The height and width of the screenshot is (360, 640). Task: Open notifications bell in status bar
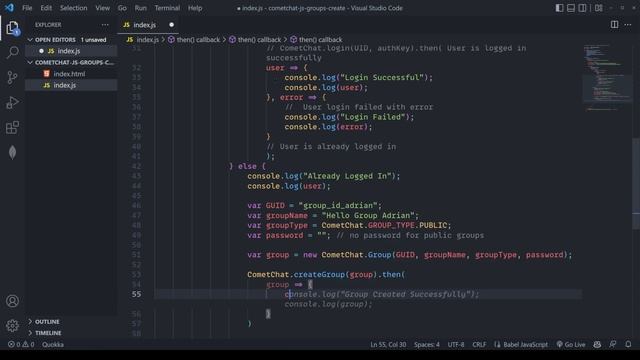[x=628, y=344]
